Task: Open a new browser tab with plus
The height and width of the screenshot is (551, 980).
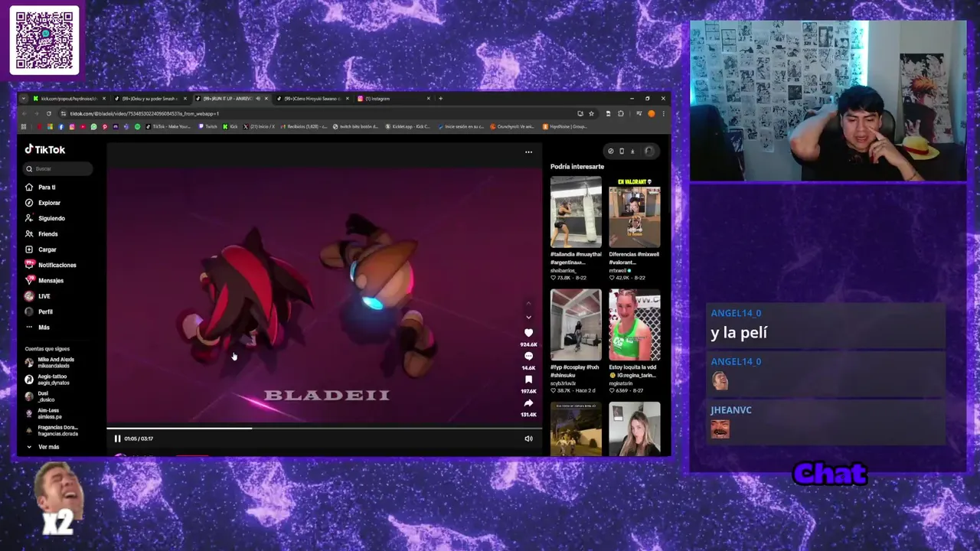Action: 440,99
